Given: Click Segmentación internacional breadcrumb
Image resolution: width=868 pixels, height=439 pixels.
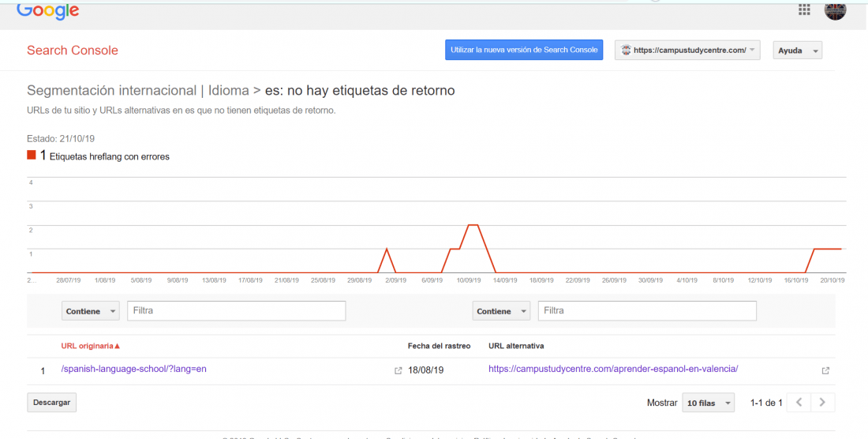Looking at the screenshot, I should 111,90.
